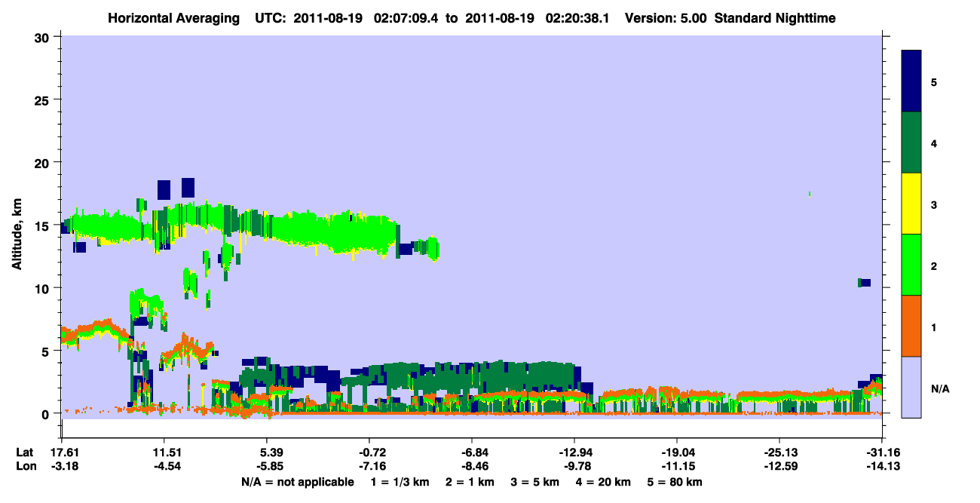Click legend text '3 = 5 km'
The image size is (980, 503).
coord(535,482)
